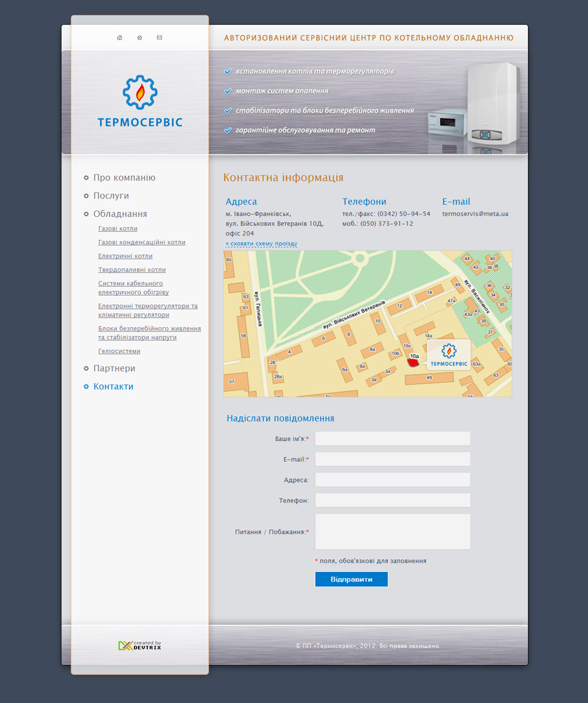Click into the E-mail form field
The height and width of the screenshot is (703, 588).
(x=393, y=459)
